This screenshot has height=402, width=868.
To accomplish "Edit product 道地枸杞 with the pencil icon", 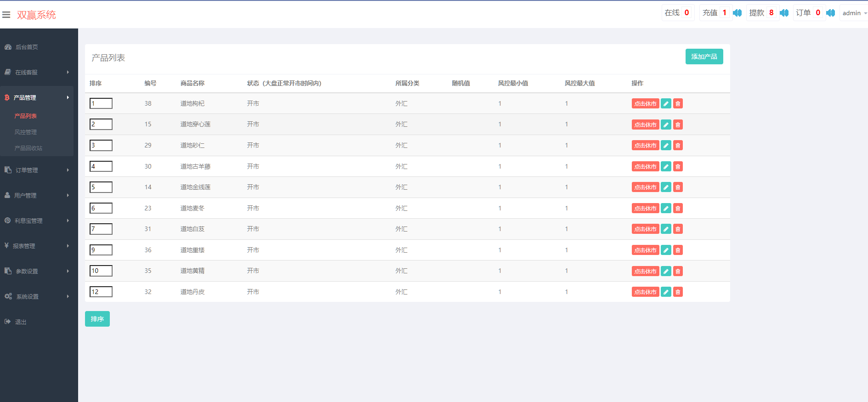I will click(666, 104).
